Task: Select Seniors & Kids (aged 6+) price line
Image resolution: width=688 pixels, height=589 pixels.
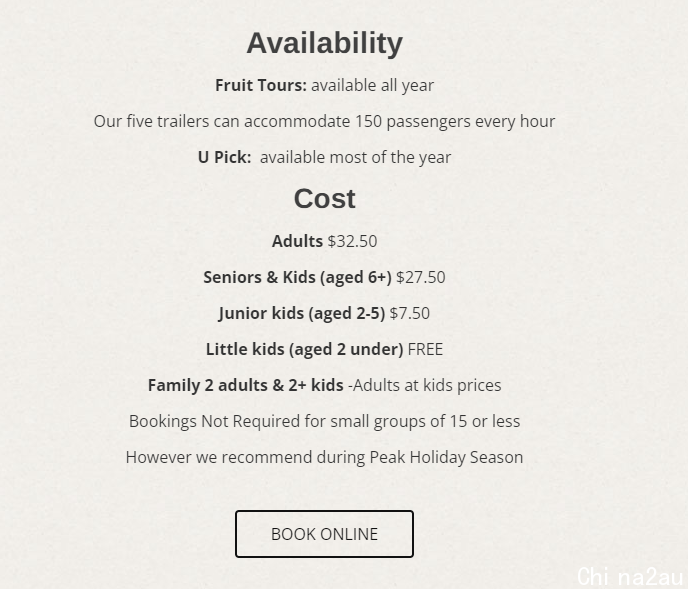Action: tap(324, 277)
